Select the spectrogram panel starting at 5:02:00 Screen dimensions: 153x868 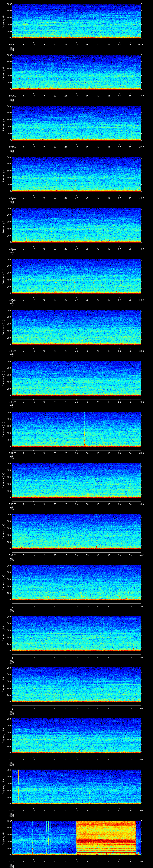(76, 174)
